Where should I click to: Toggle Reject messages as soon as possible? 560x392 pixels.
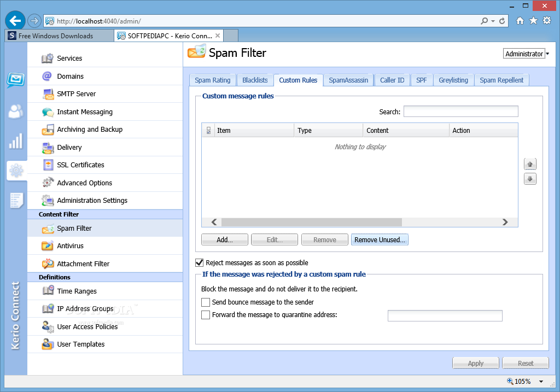200,263
